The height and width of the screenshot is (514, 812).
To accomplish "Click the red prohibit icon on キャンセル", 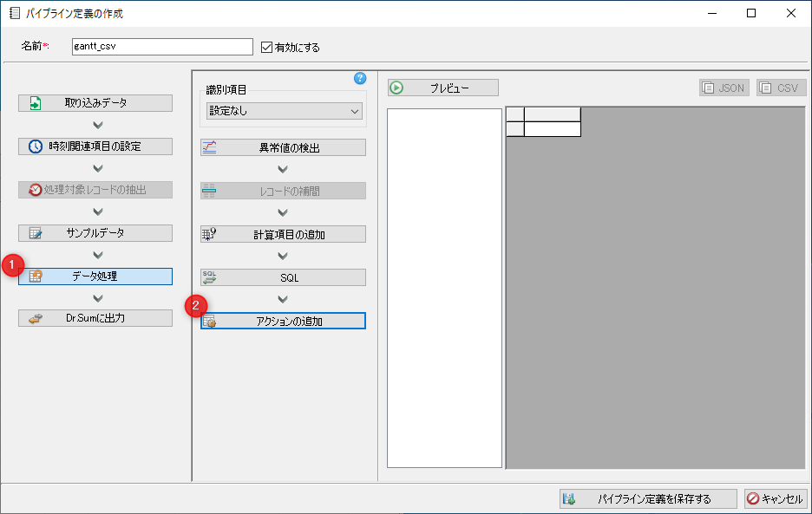I will tap(753, 498).
